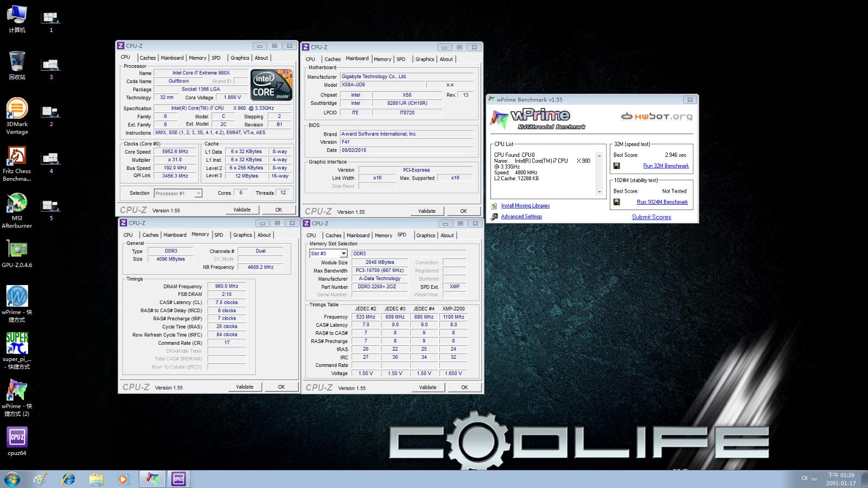Select desktop icon labeled 4
The width and height of the screenshot is (868, 488).
pos(51,162)
